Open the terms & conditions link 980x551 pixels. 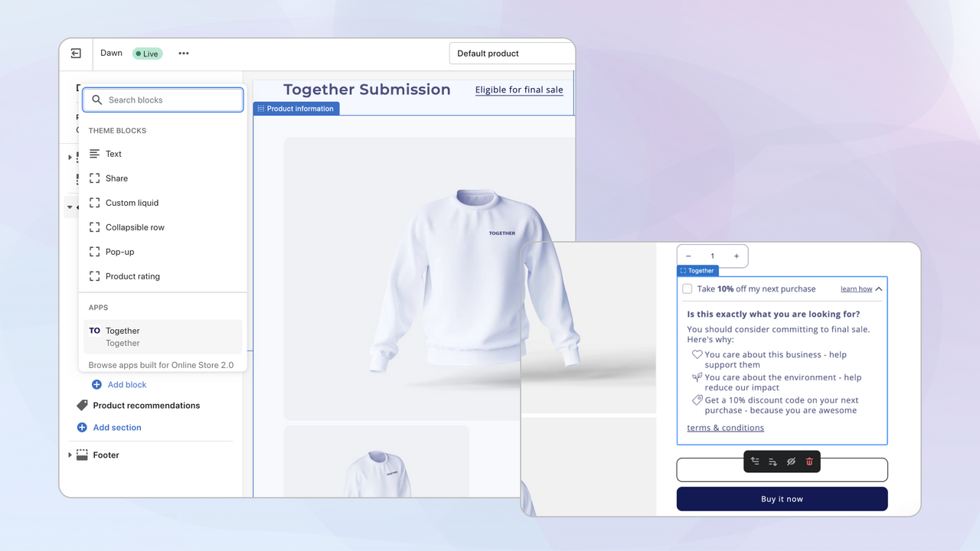pos(725,427)
